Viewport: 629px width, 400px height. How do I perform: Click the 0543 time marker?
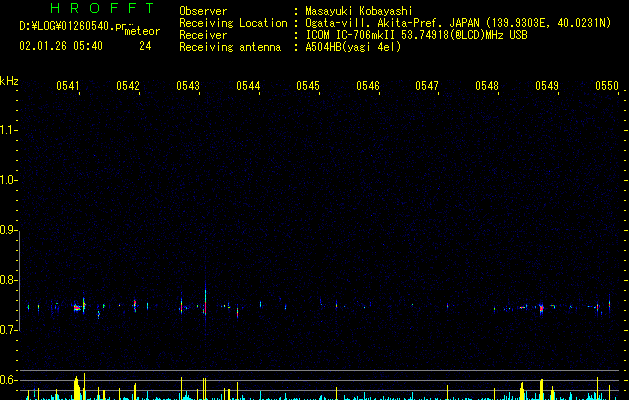(x=188, y=86)
